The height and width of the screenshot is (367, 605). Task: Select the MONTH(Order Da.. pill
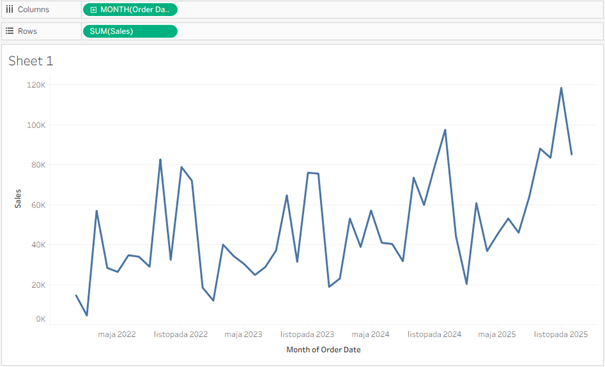[x=130, y=10]
